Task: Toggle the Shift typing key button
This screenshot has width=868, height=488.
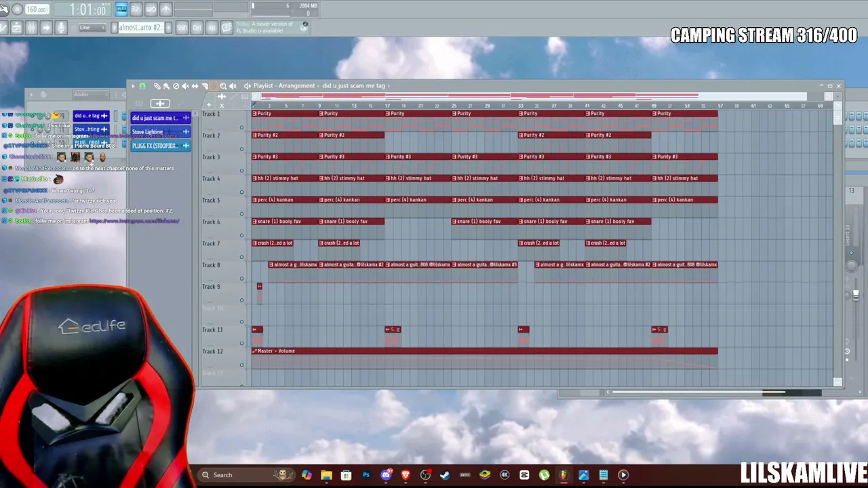Action: pyautogui.click(x=182, y=28)
